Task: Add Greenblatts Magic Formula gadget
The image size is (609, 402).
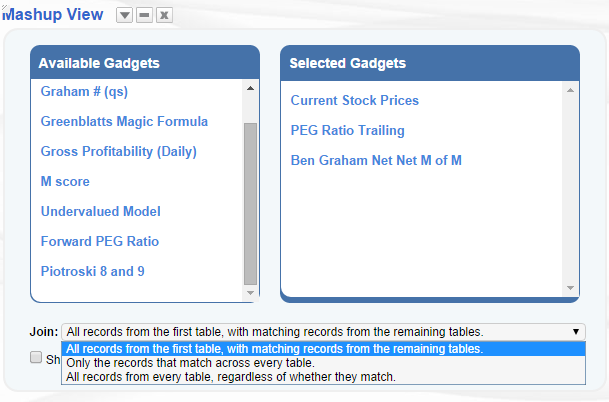Action: (x=124, y=122)
